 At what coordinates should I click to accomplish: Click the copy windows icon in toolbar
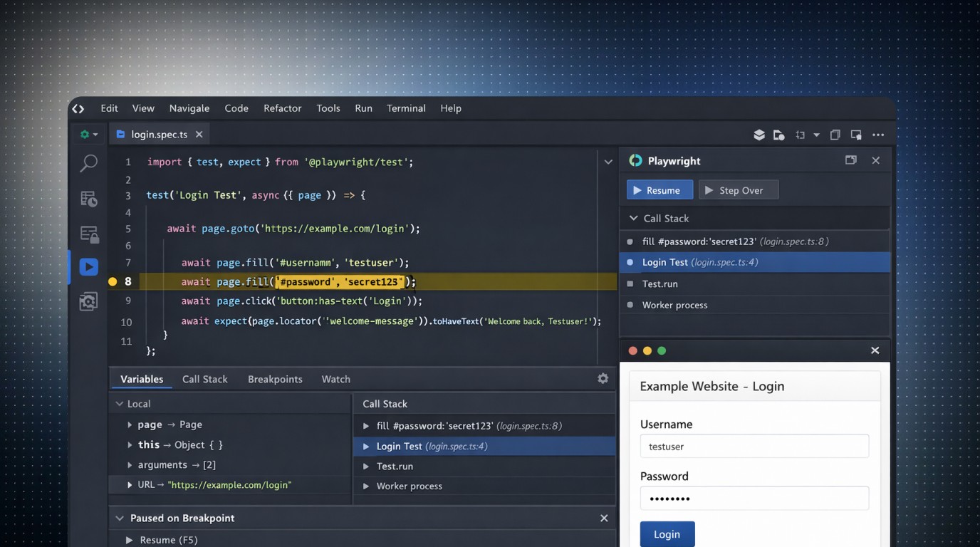pos(835,135)
